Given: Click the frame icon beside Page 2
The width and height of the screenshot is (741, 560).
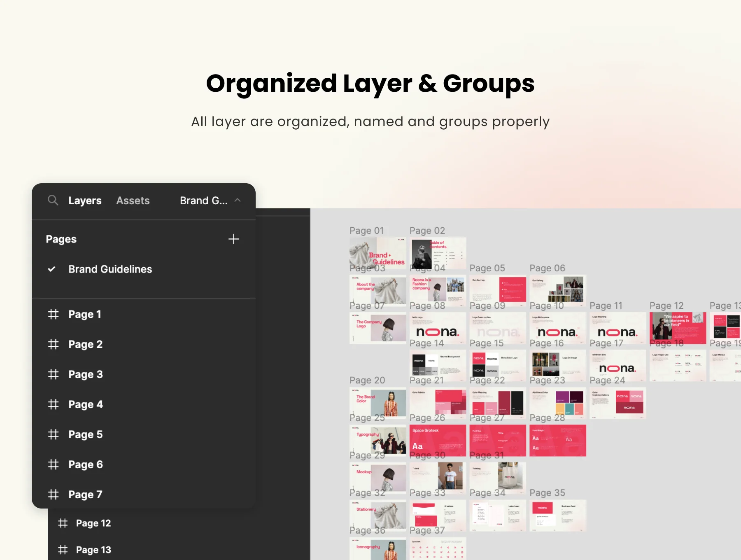Looking at the screenshot, I should tap(54, 344).
